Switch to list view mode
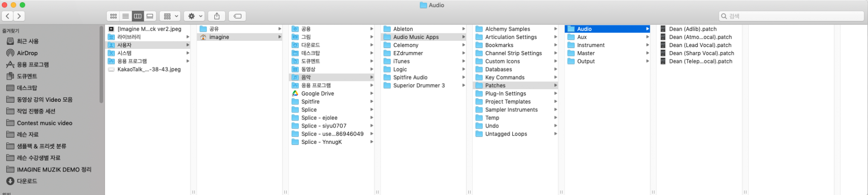 (x=126, y=16)
